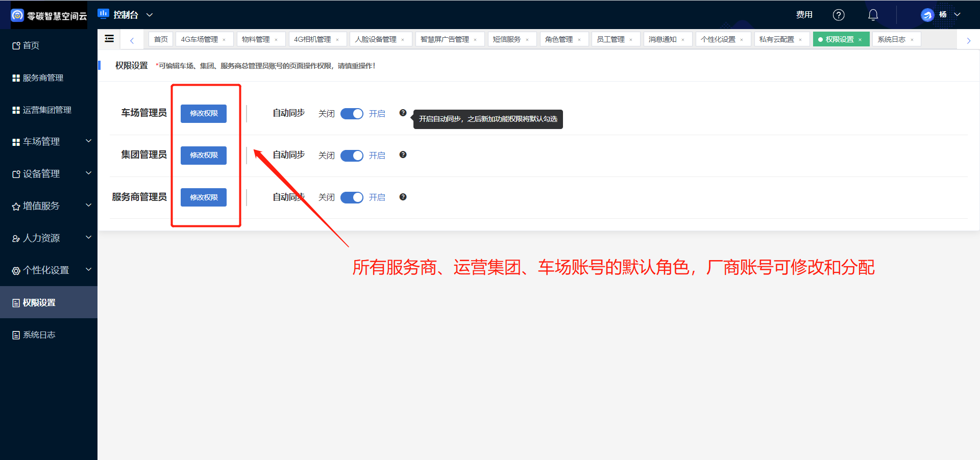
Task: Expand the 设备管理 sidebar menu
Action: tap(48, 173)
